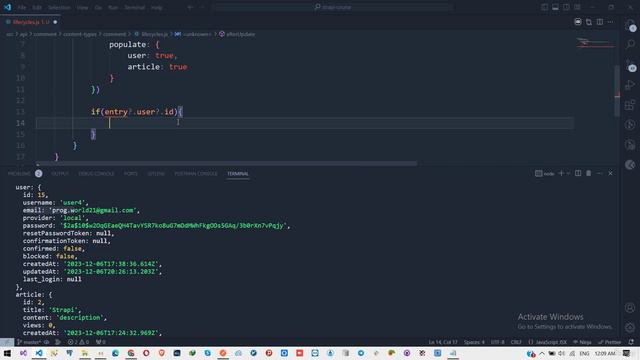Click VS Code icon in taskbar
640x360 pixels.
39,353
